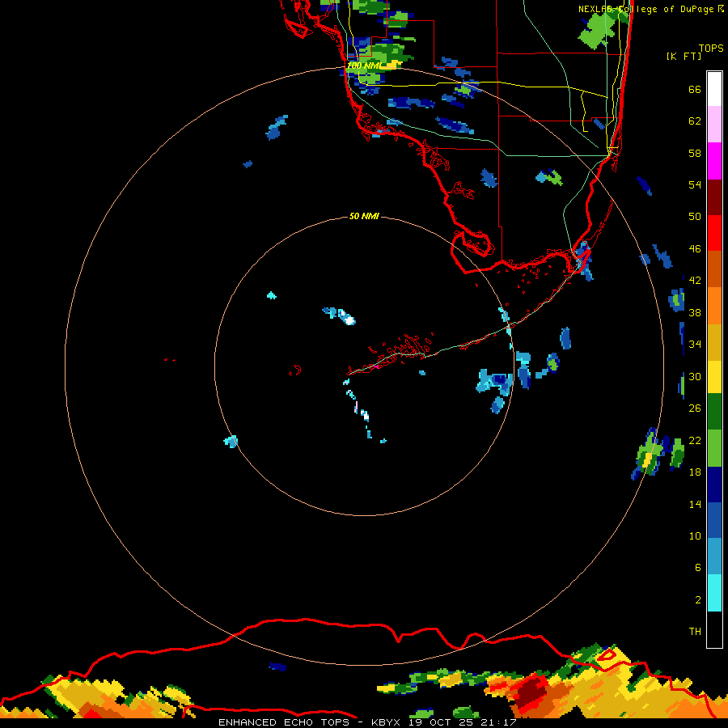Click the 26 scale value

[695, 408]
